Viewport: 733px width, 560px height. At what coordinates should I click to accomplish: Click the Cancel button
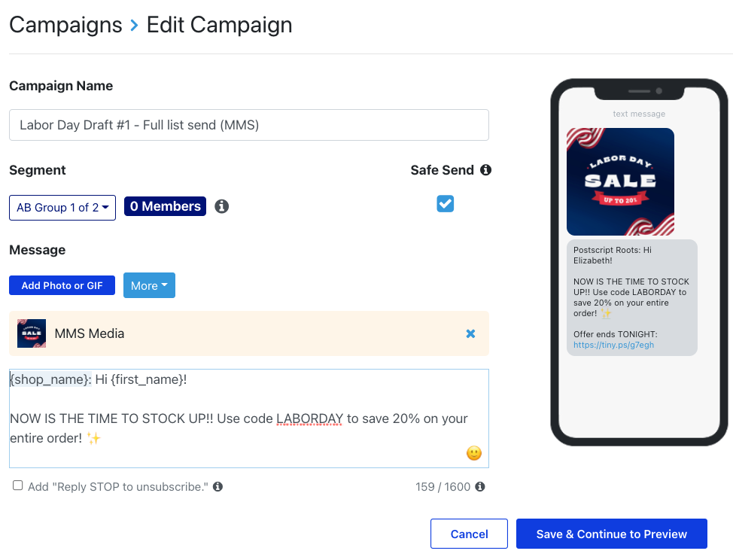[469, 534]
